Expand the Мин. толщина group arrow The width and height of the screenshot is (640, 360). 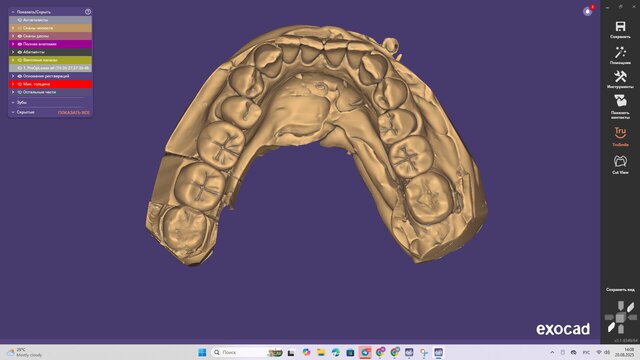(x=13, y=84)
